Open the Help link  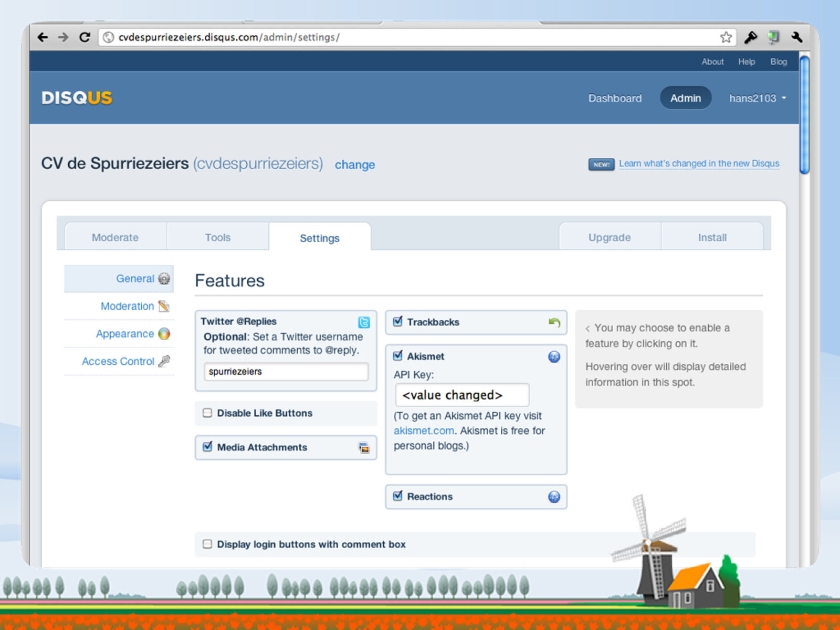[747, 61]
